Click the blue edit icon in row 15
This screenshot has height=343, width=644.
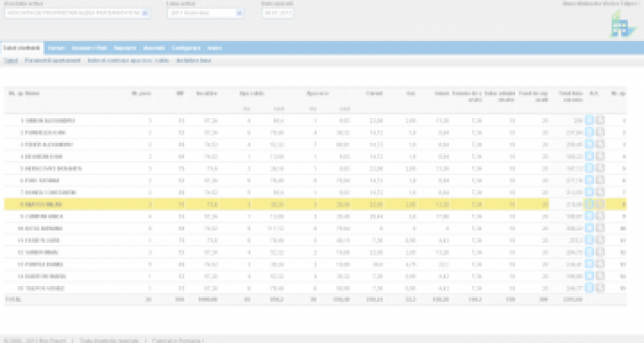590,288
